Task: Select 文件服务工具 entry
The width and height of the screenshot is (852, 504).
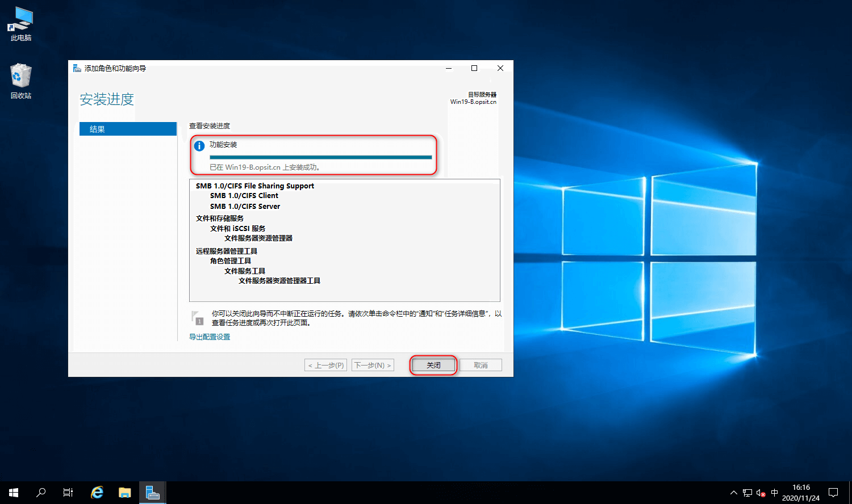Action: pyautogui.click(x=245, y=271)
